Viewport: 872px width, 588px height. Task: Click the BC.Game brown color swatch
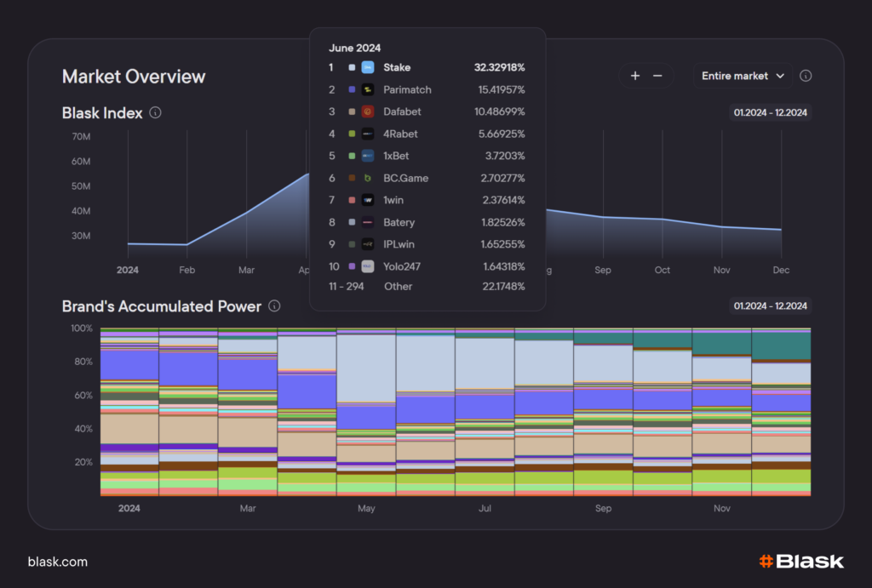coord(352,178)
